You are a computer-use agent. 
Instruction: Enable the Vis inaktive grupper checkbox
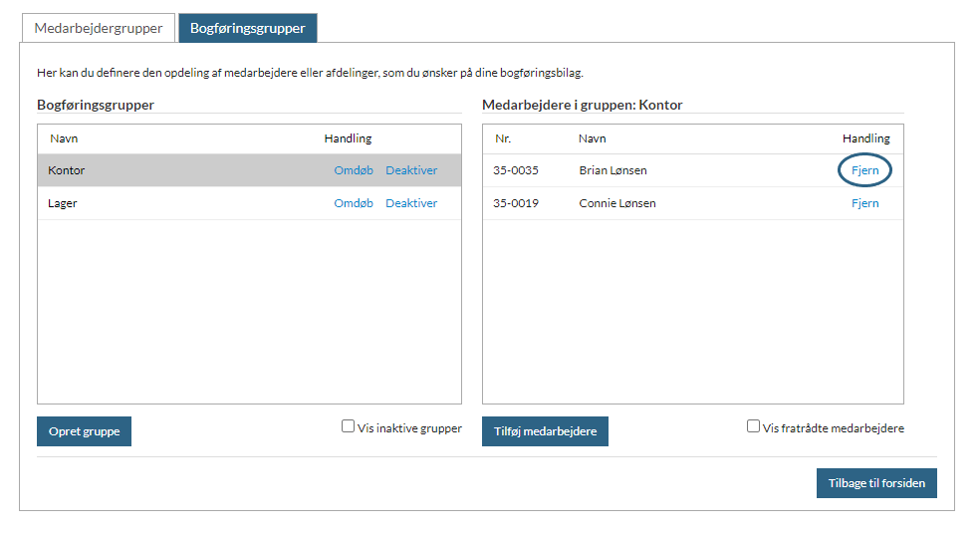(x=348, y=426)
